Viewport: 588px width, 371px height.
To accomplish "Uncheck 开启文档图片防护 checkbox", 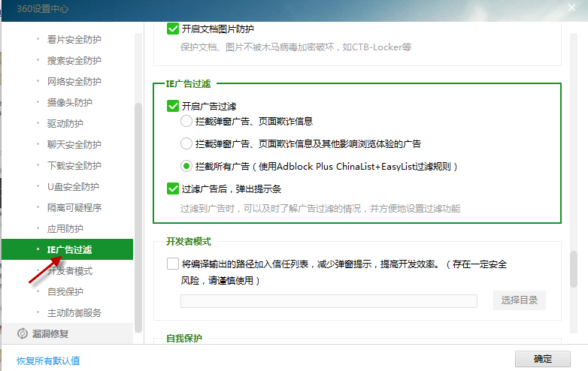I will pyautogui.click(x=172, y=29).
